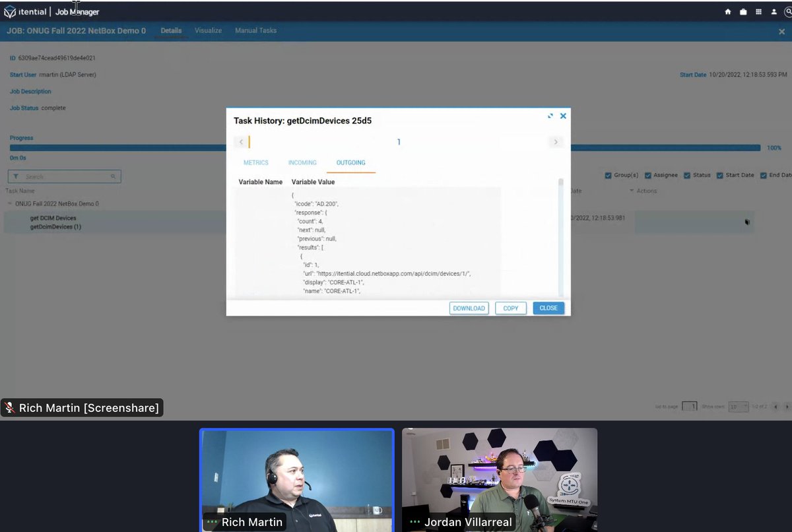Click the action icon in getDcimDevices row

(747, 222)
